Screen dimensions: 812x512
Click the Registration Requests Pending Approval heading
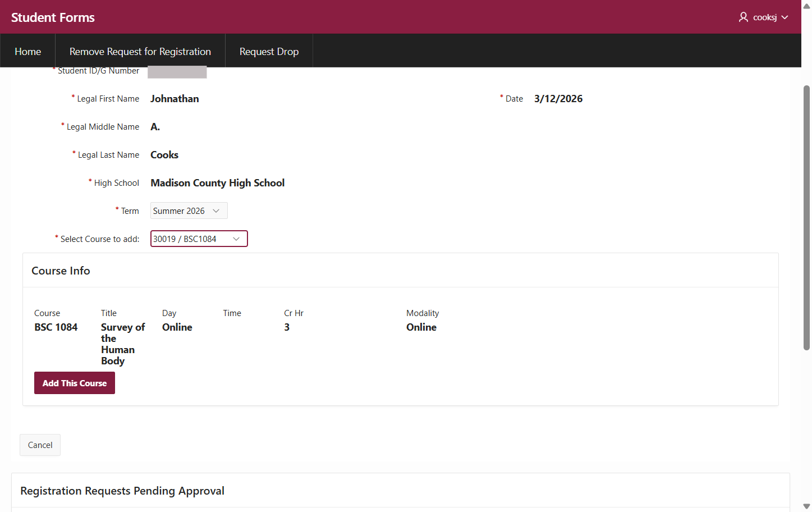pyautogui.click(x=122, y=491)
